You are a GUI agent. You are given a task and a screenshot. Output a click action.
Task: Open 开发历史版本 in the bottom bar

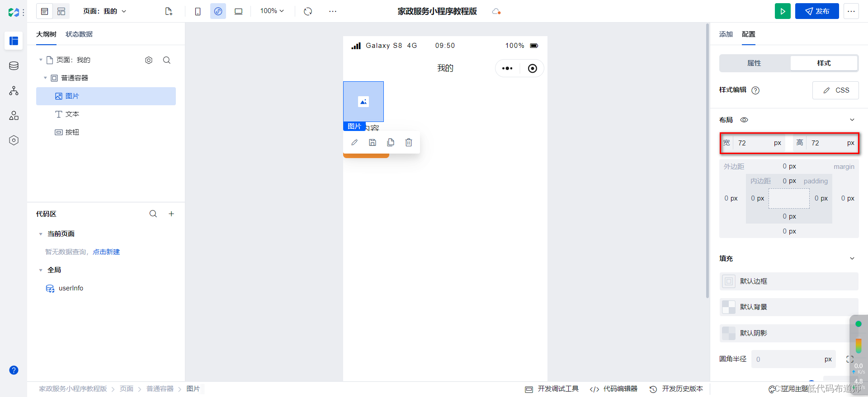pyautogui.click(x=676, y=389)
